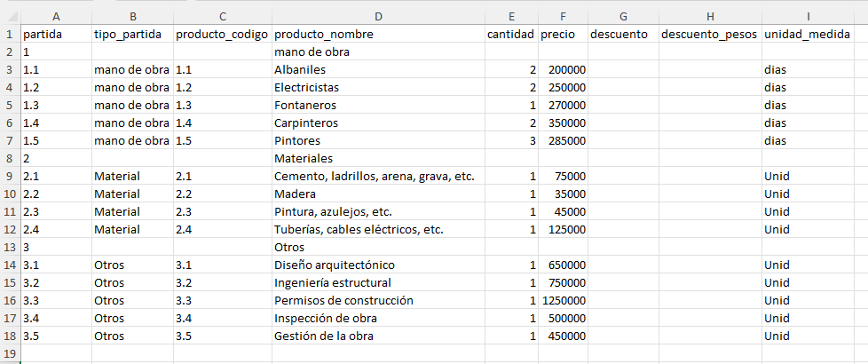868x364 pixels.
Task: Select the producto_nombre header cell
Action: (378, 35)
